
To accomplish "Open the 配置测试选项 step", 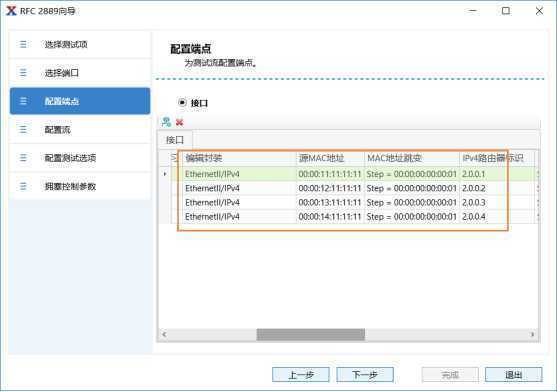I will (x=80, y=158).
